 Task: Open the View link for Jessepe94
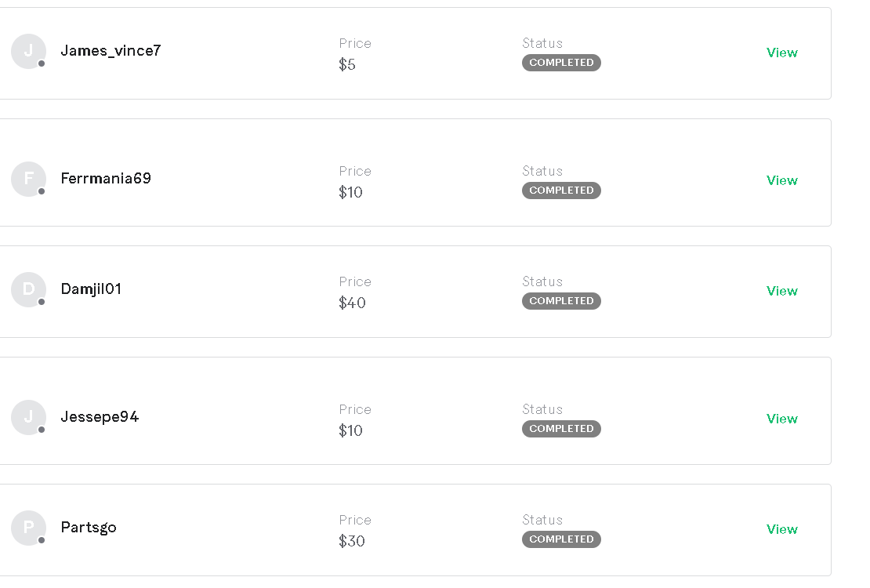point(781,419)
